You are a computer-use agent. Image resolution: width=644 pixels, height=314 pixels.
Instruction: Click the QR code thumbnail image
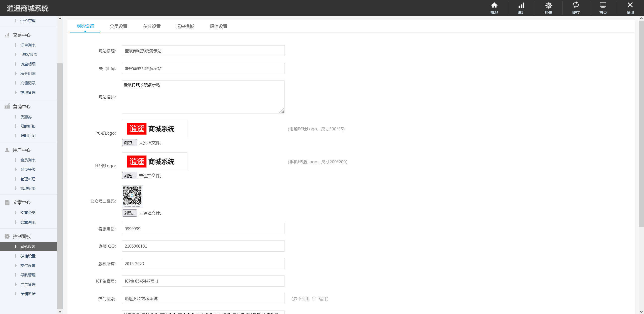pos(132,197)
